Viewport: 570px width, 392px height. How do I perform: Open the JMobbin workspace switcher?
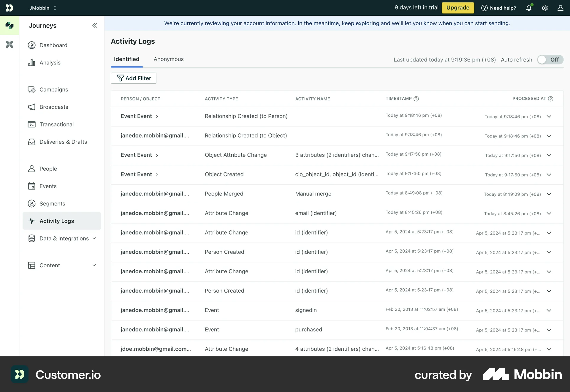coord(42,8)
